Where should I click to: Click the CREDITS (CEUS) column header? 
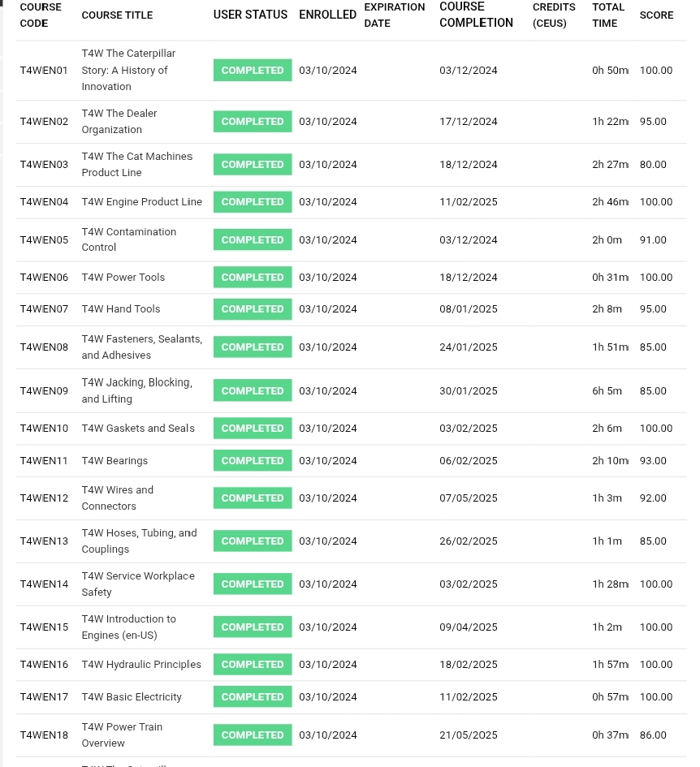pos(554,15)
